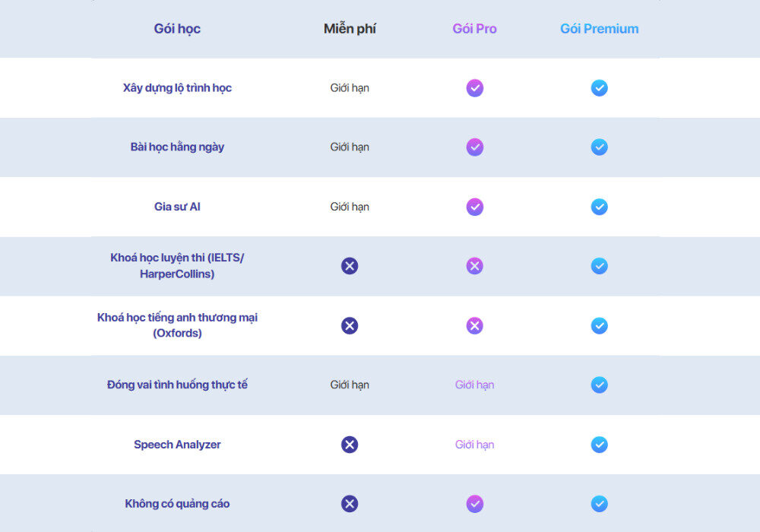The height and width of the screenshot is (532, 760).
Task: Click Miễn phí X icon for Speech Analyzer
Action: pyautogui.click(x=350, y=445)
